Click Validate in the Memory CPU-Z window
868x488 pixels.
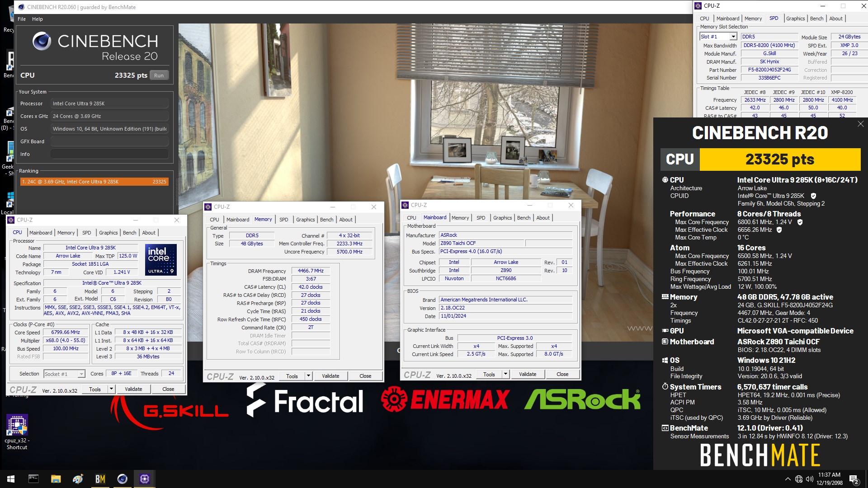(x=330, y=376)
